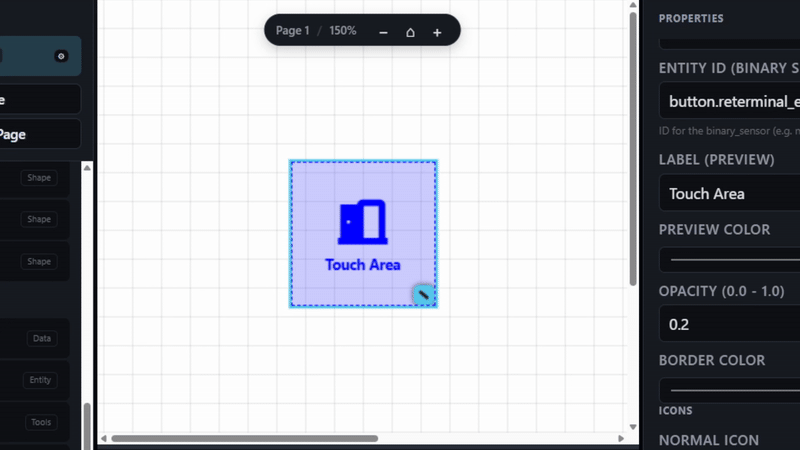Click the Opacity field showing 0.2

tap(730, 324)
